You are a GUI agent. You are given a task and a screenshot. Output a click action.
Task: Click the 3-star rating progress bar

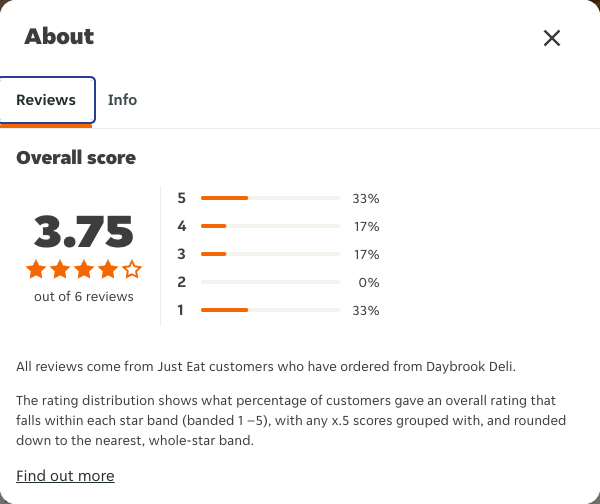tap(270, 254)
